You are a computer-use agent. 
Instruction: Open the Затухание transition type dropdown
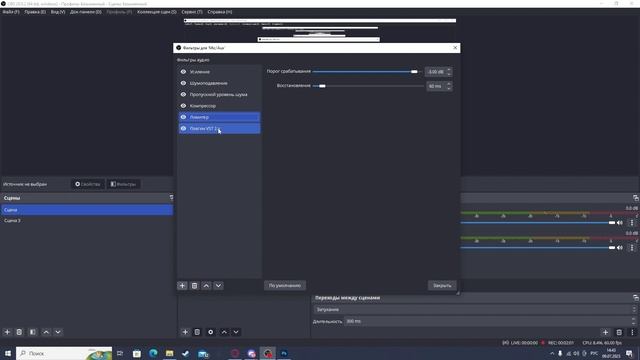click(475, 309)
